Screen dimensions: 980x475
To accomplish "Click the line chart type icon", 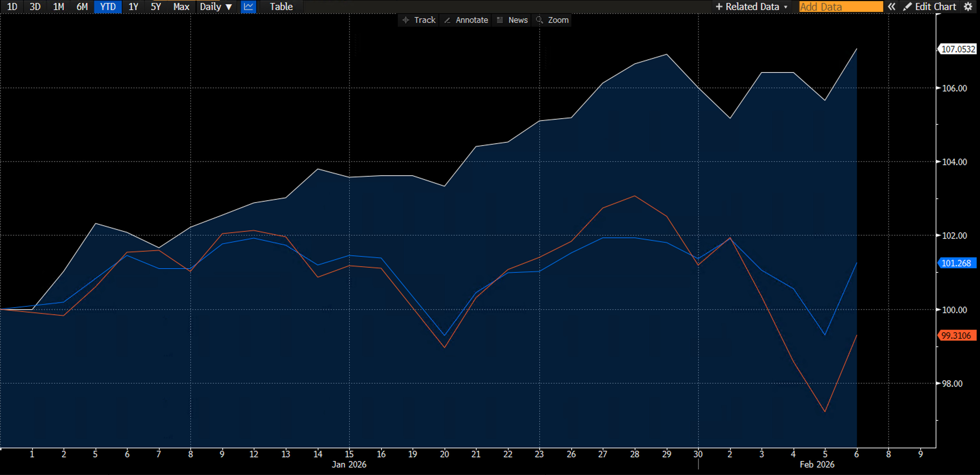I will click(249, 6).
